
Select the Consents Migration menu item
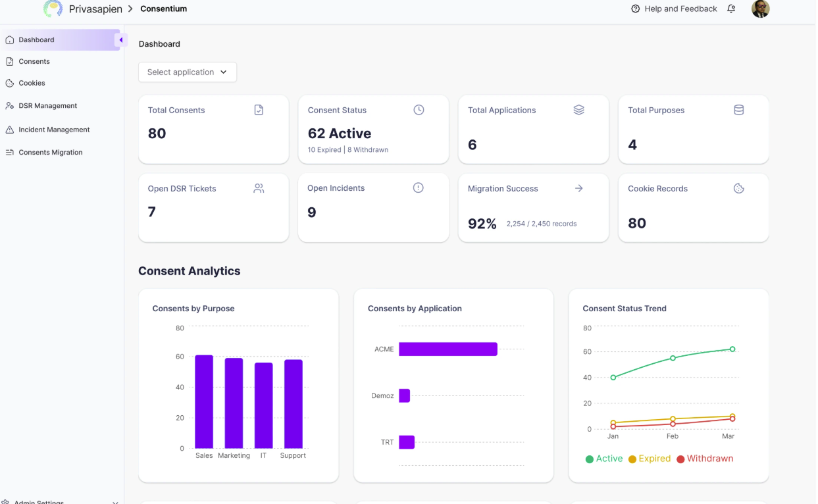coord(51,152)
